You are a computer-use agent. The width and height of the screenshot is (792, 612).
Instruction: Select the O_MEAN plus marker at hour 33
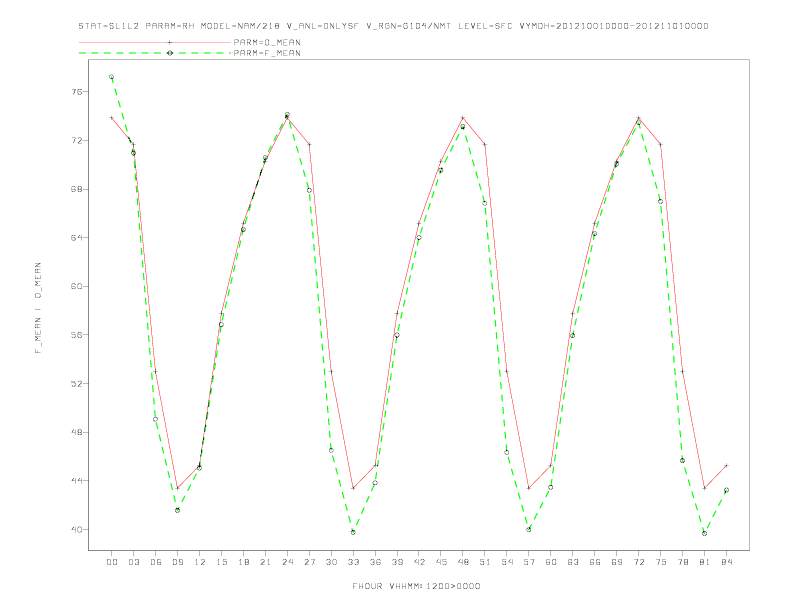(x=353, y=488)
